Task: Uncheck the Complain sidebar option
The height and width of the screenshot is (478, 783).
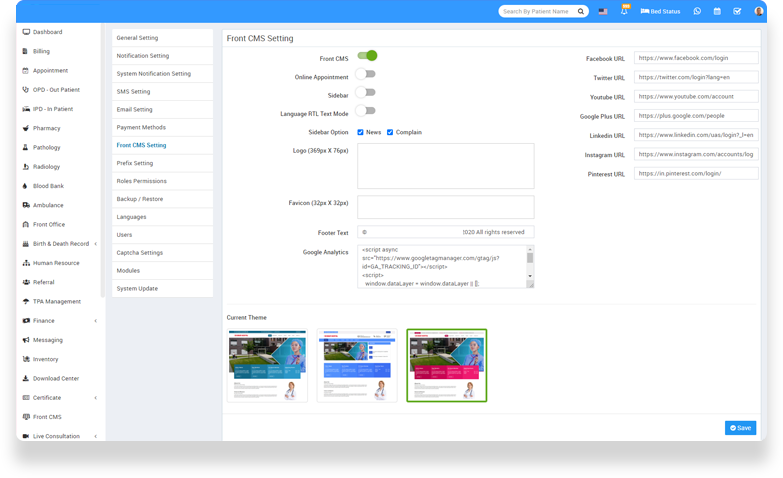Action: 390,132
